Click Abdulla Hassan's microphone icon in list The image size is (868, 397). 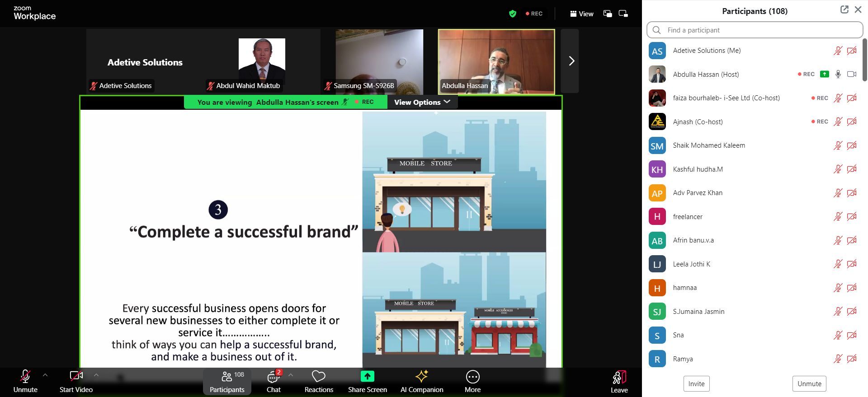point(838,74)
